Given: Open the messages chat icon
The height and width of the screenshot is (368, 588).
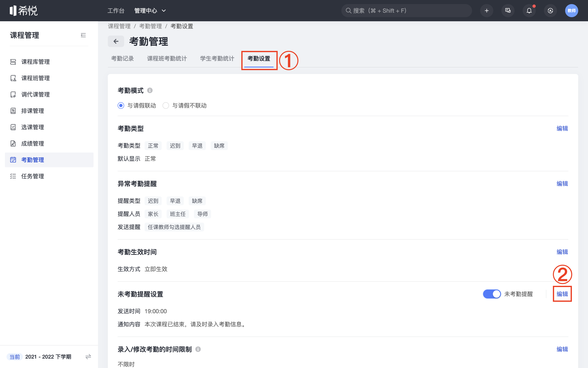Looking at the screenshot, I should tap(508, 11).
